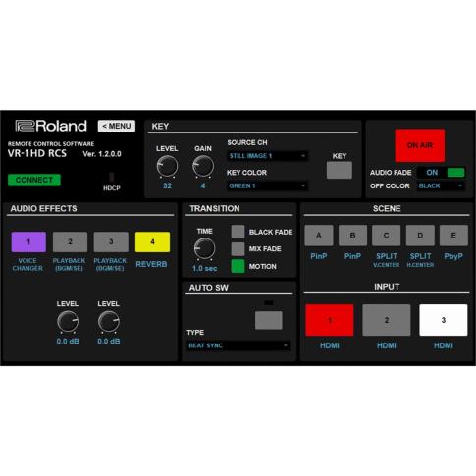Adjust the audio effect 3 LEVEL knob

109,321
